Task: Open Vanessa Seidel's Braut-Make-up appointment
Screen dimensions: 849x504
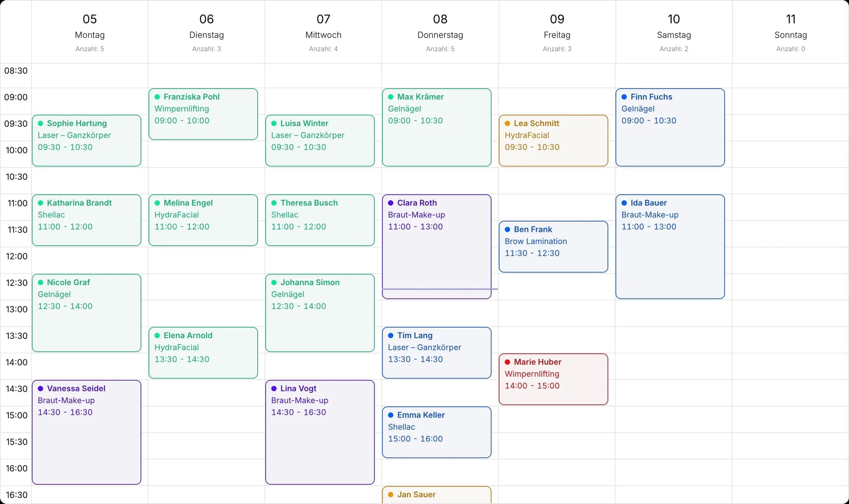Action: pos(87,432)
